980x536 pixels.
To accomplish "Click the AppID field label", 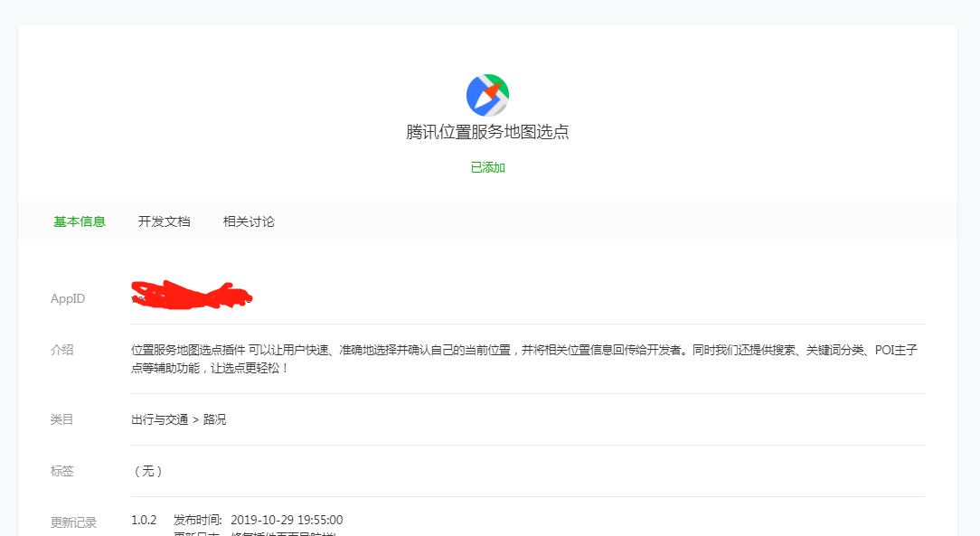I will [x=68, y=298].
